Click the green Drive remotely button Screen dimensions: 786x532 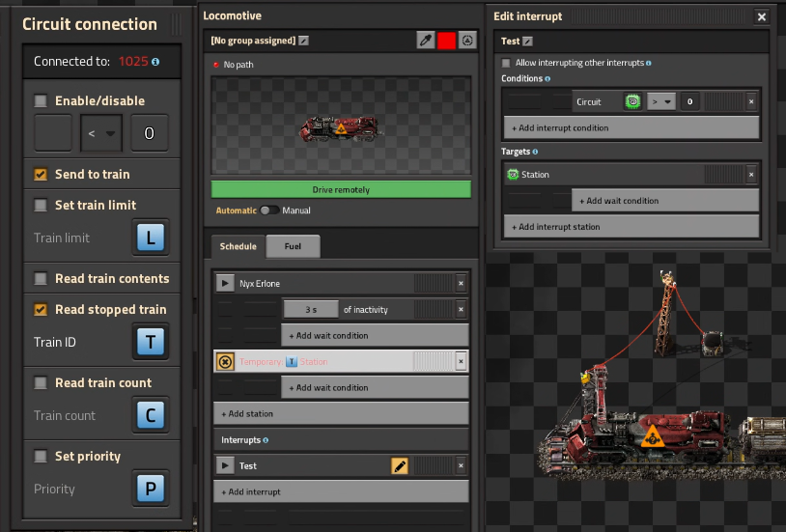pyautogui.click(x=341, y=189)
